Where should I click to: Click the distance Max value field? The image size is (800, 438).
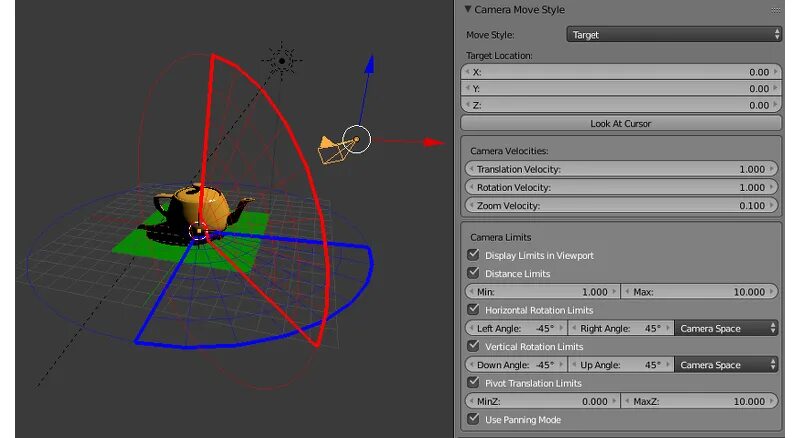click(x=699, y=291)
